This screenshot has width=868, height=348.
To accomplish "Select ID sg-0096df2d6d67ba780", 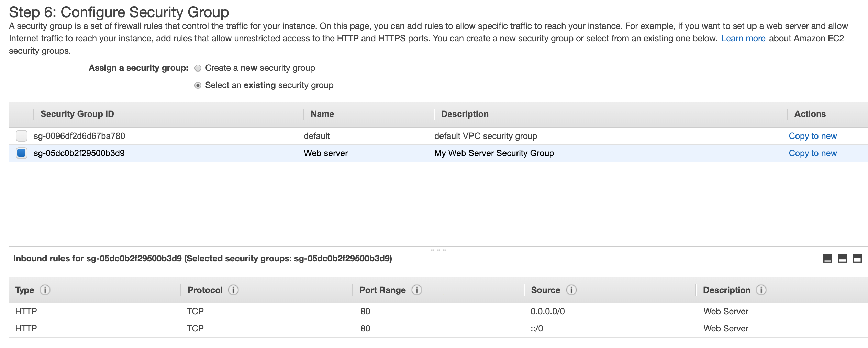I will point(79,136).
